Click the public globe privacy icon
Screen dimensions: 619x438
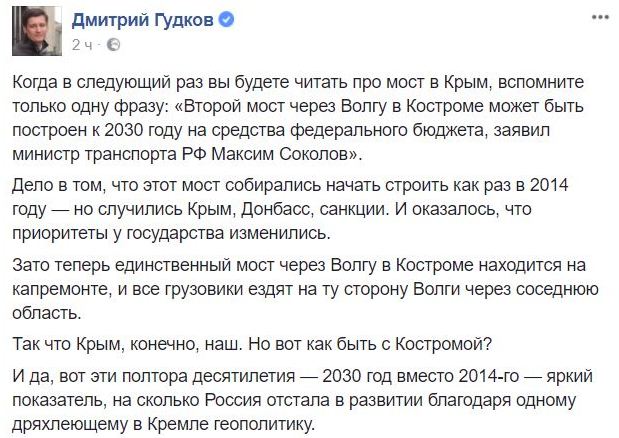tap(113, 44)
